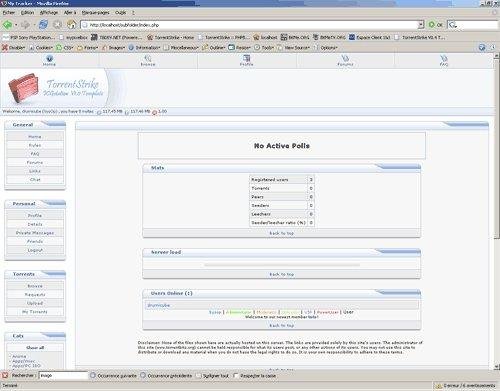The height and width of the screenshot is (391, 500).
Task: Click the Registered users stats row
Action: (x=282, y=180)
